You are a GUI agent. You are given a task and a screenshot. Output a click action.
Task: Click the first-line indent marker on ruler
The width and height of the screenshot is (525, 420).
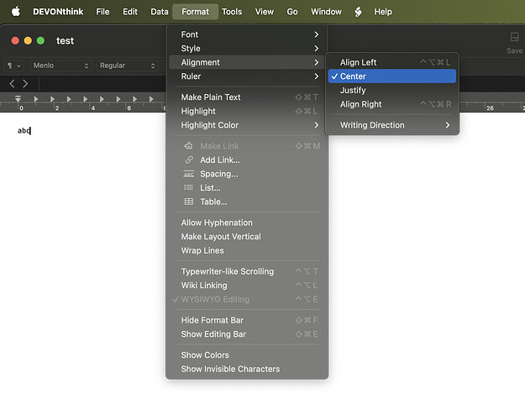click(18, 98)
